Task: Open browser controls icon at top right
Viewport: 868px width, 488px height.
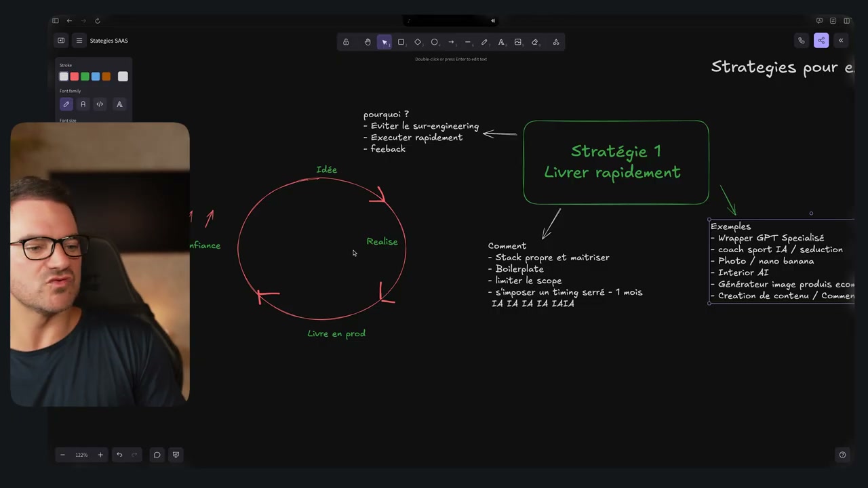Action: tap(833, 21)
